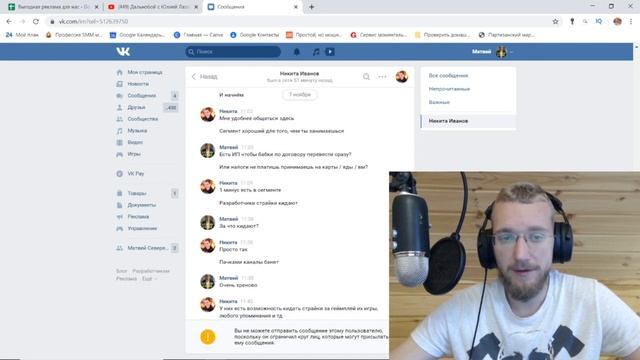Image resolution: width=640 pixels, height=360 pixels.
Task: Open the Главная — Canva bookmark
Action: tap(198, 35)
